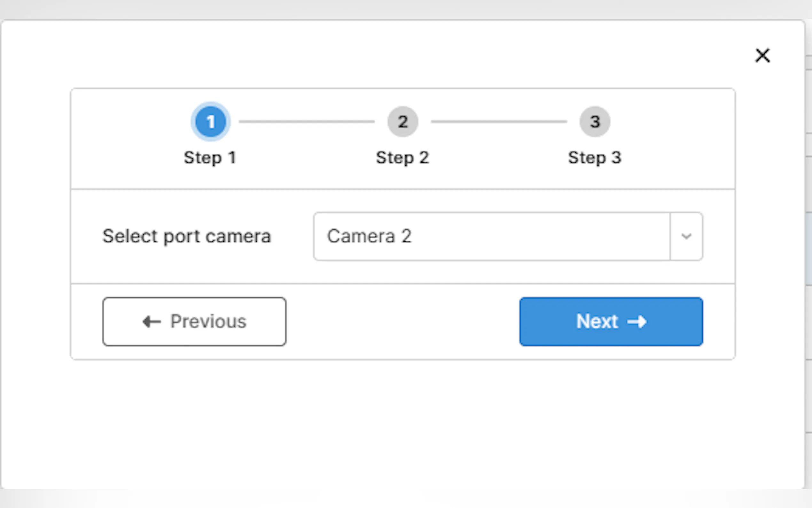Click the number 3 inside gray circle
812x508 pixels.
coord(595,122)
